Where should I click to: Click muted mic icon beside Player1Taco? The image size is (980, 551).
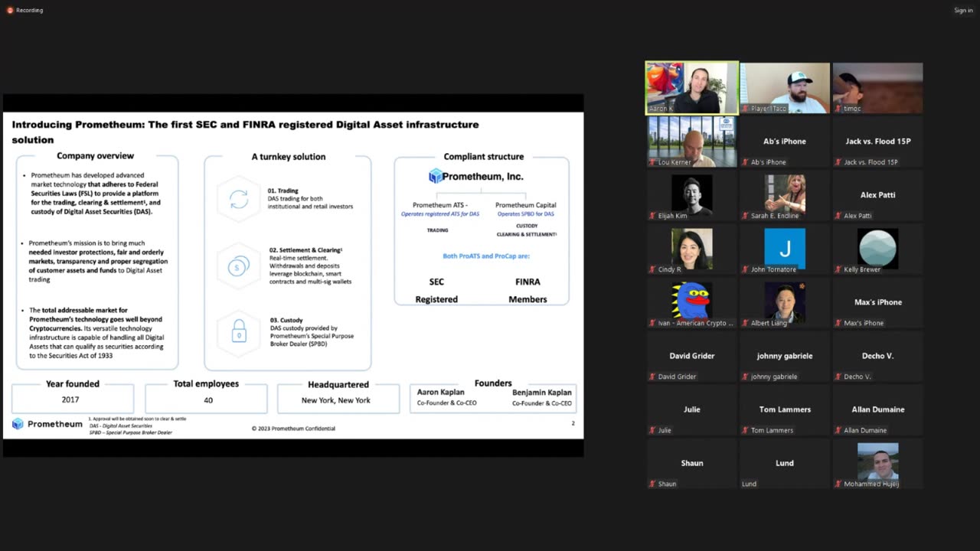click(x=746, y=109)
